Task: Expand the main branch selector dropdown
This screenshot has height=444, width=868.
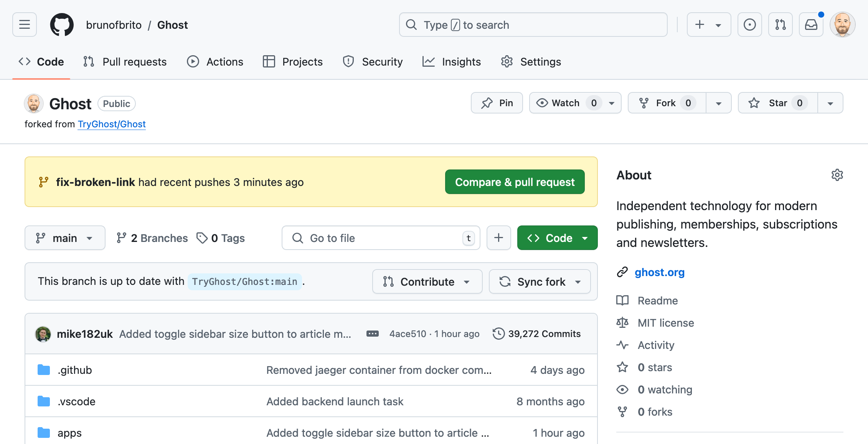Action: 64,238
